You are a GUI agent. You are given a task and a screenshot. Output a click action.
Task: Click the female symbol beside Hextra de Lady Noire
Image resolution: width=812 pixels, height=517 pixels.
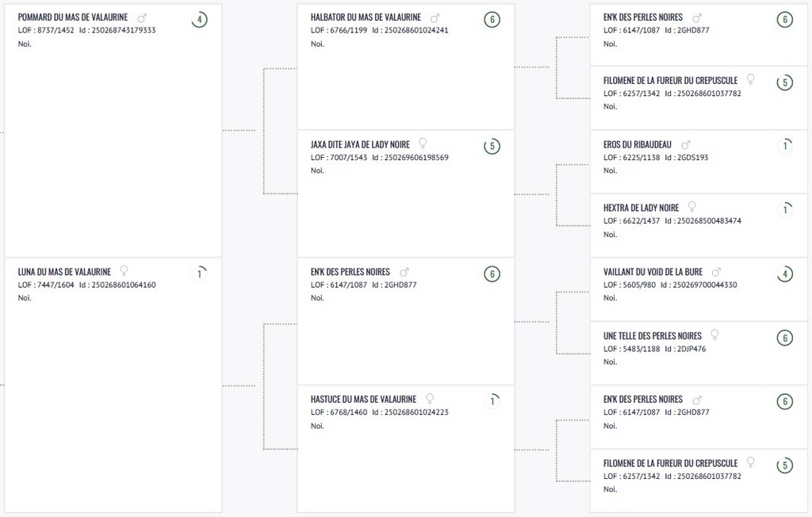(x=691, y=207)
